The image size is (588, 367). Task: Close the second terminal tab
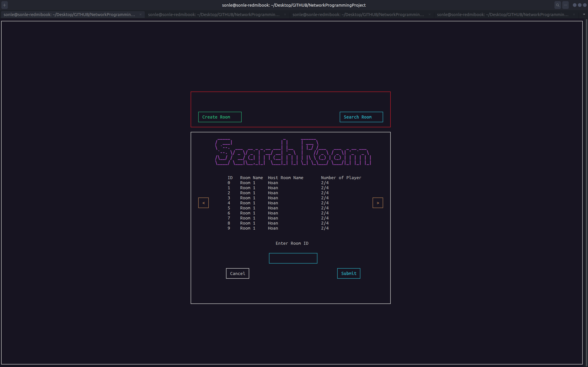pos(285,14)
